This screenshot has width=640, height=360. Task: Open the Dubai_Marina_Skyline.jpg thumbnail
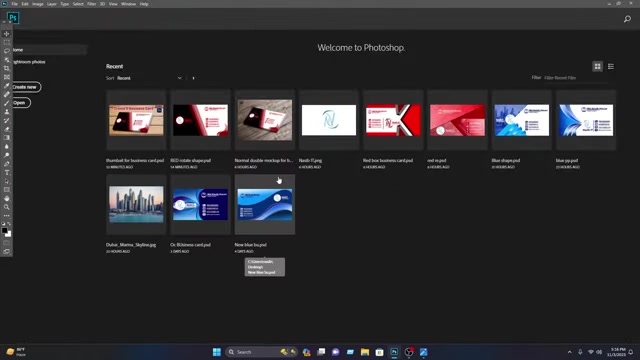coord(136,204)
